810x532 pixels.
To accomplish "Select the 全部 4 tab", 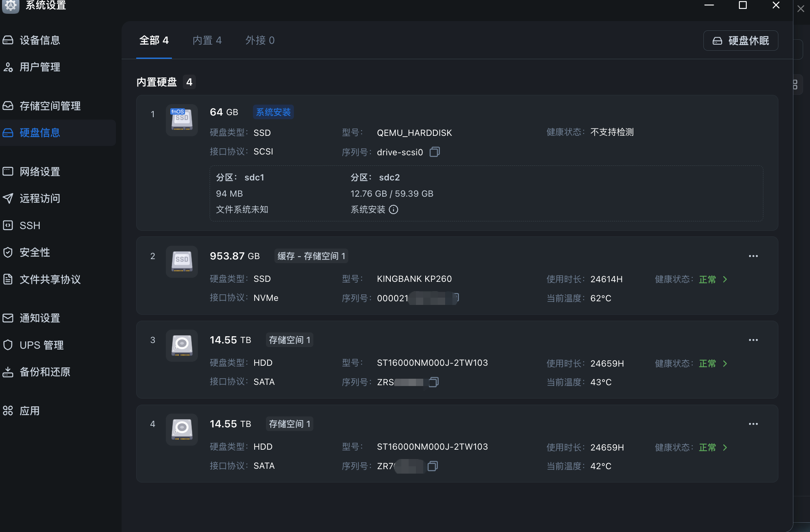I will (154, 41).
